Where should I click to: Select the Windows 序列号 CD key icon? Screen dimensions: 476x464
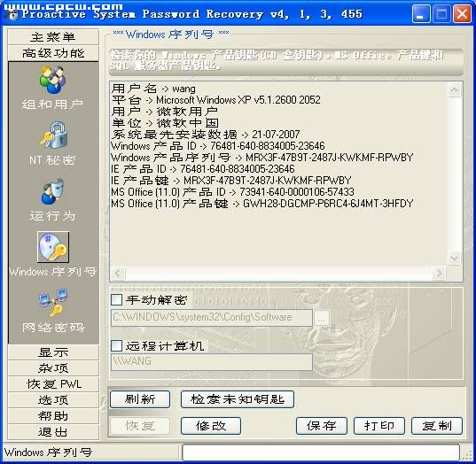pyautogui.click(x=53, y=247)
